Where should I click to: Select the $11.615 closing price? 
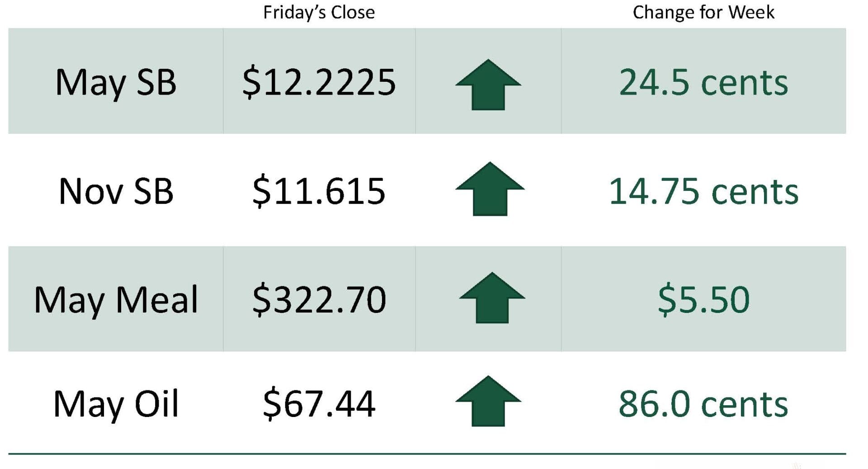click(x=319, y=191)
